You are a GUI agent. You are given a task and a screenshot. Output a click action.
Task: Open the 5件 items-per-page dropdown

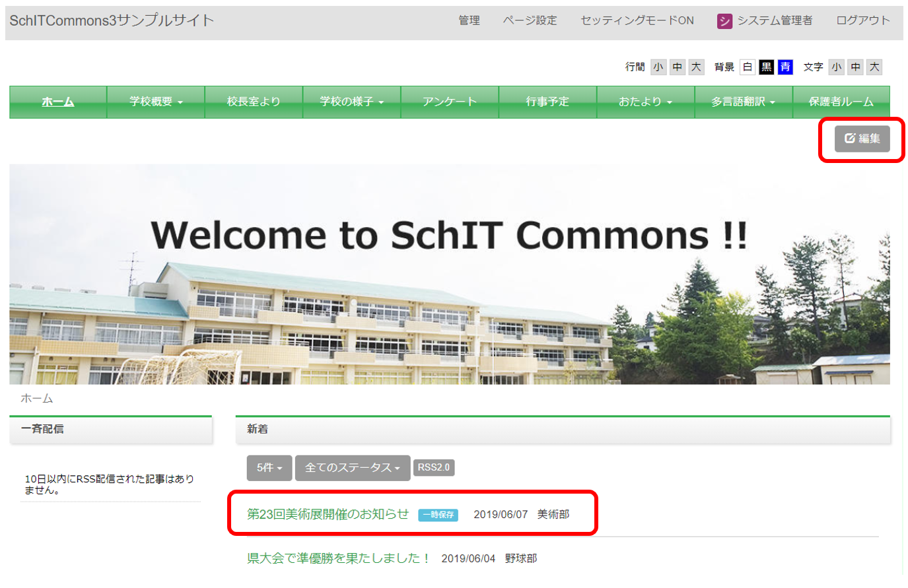click(269, 468)
